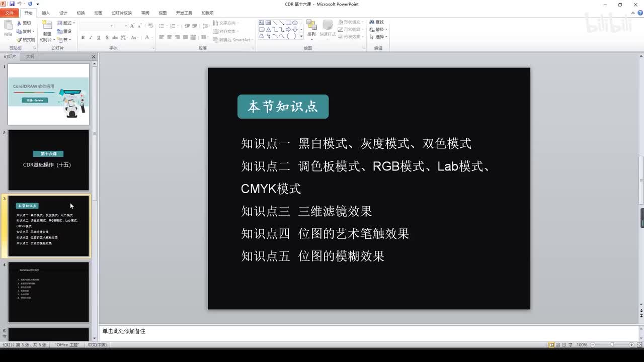The height and width of the screenshot is (362, 644).
Task: Click the Increase Font Size button
Action: (132, 26)
